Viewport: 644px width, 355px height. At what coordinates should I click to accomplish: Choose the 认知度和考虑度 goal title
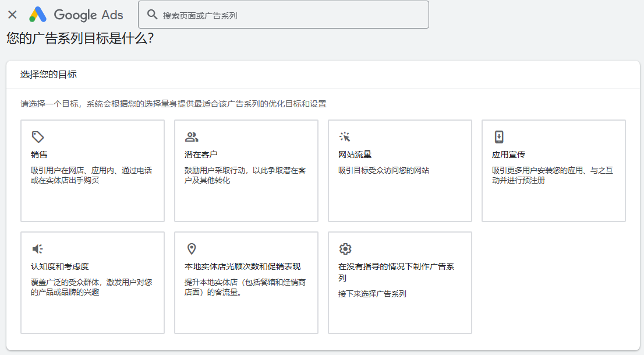tap(59, 266)
